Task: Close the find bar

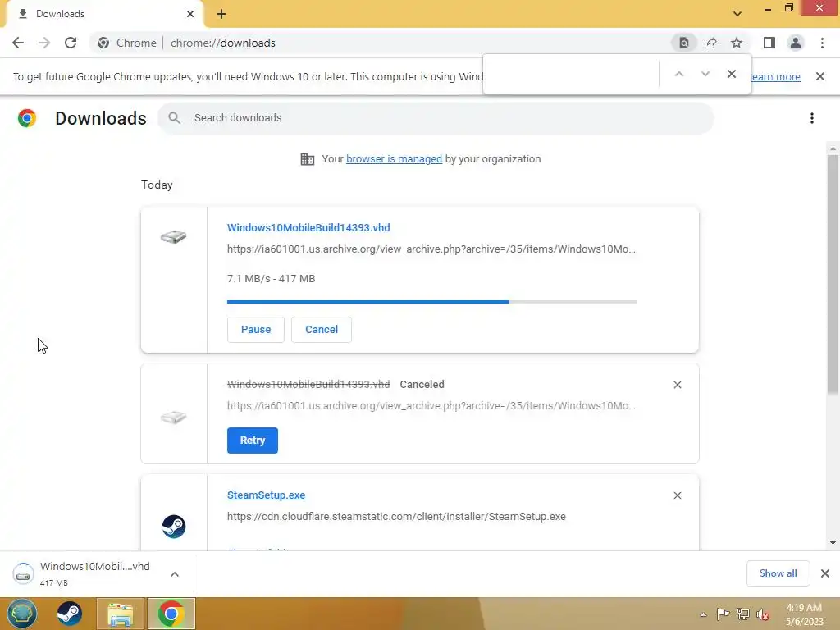Action: [x=731, y=74]
